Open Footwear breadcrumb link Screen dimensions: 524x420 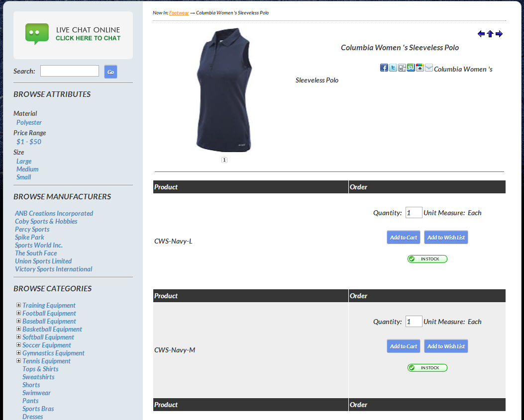179,13
